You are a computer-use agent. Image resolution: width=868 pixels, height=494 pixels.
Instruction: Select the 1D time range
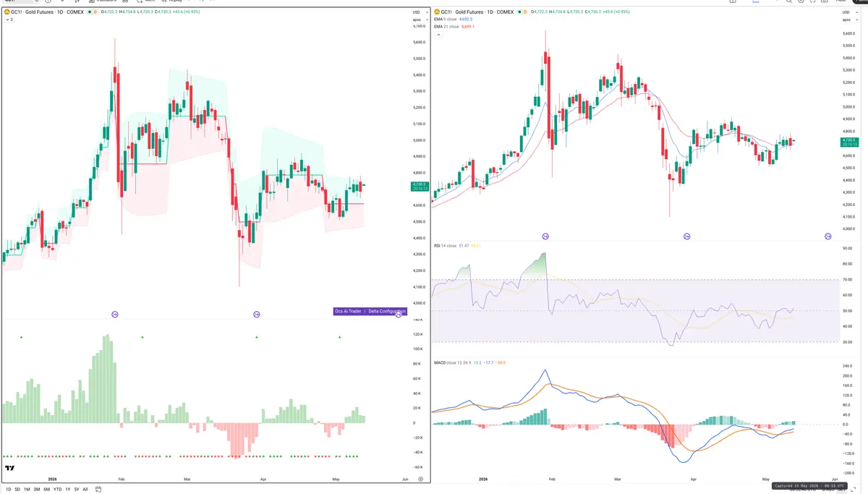[8, 490]
